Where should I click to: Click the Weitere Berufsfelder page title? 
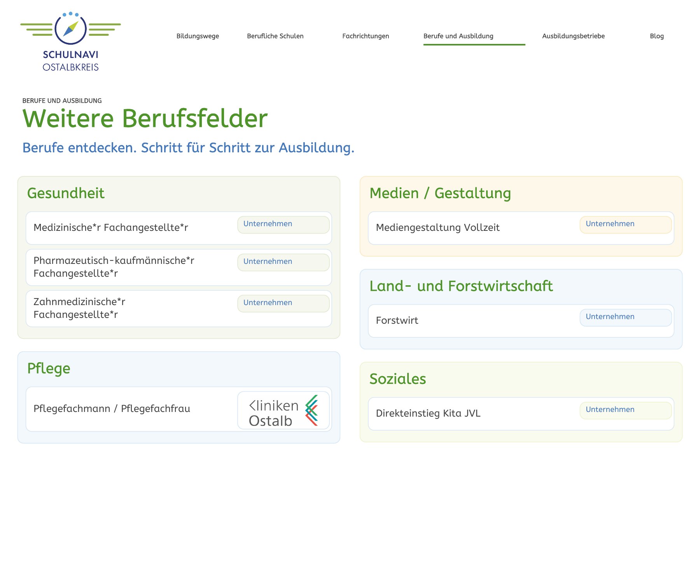(x=145, y=118)
